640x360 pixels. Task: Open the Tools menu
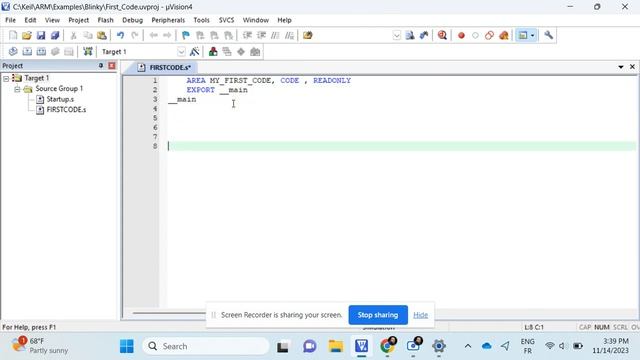tap(201, 20)
